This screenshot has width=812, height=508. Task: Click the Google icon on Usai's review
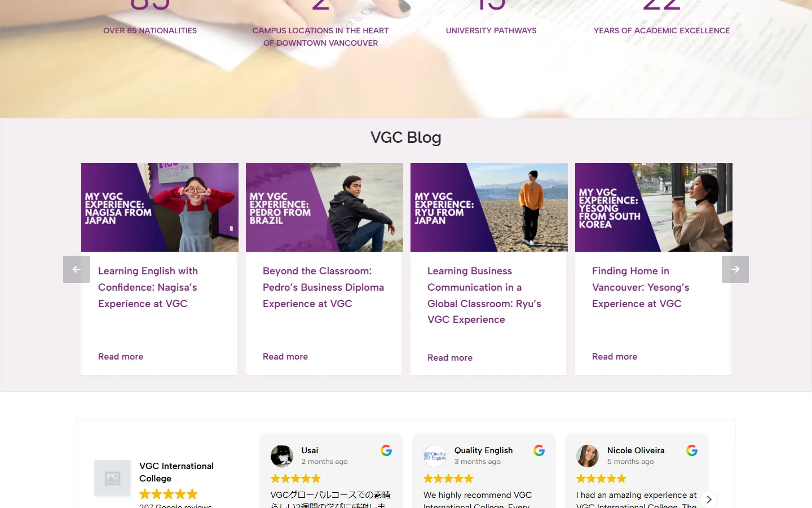[x=386, y=450]
